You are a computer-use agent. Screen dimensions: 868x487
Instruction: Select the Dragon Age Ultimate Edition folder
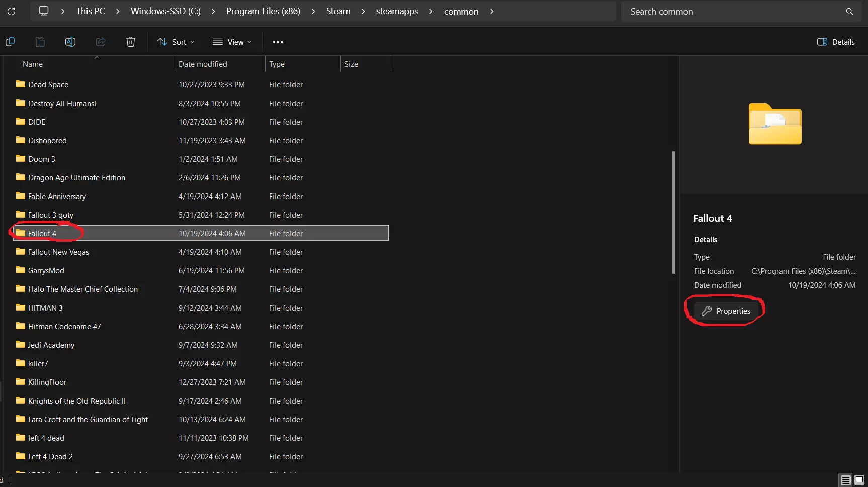[x=76, y=177]
